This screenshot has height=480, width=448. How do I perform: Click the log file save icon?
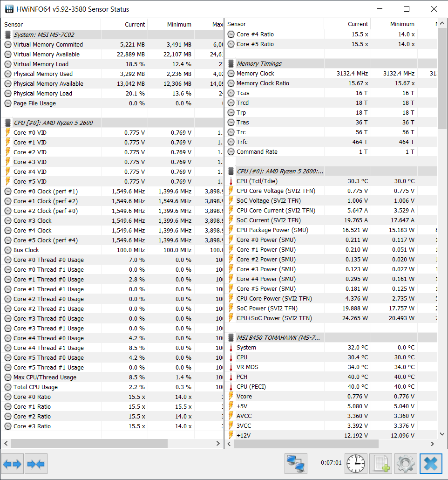tap(381, 464)
